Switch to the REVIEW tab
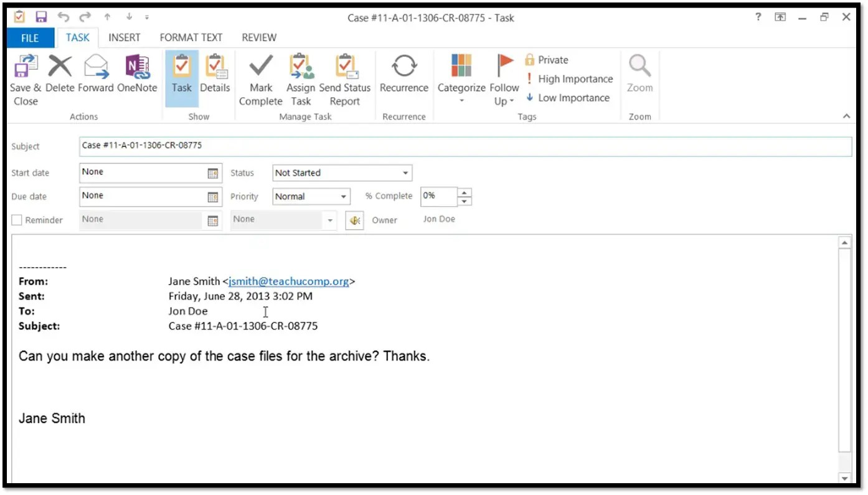The height and width of the screenshot is (495, 868). pyautogui.click(x=259, y=37)
